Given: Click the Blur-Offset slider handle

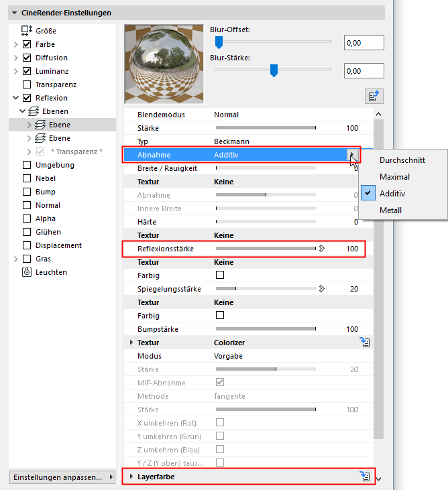Looking at the screenshot, I should coord(219,42).
